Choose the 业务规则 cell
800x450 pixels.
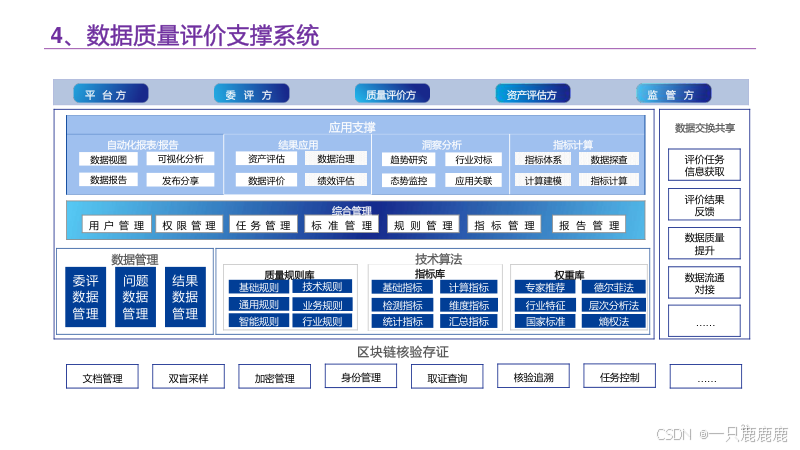(322, 305)
